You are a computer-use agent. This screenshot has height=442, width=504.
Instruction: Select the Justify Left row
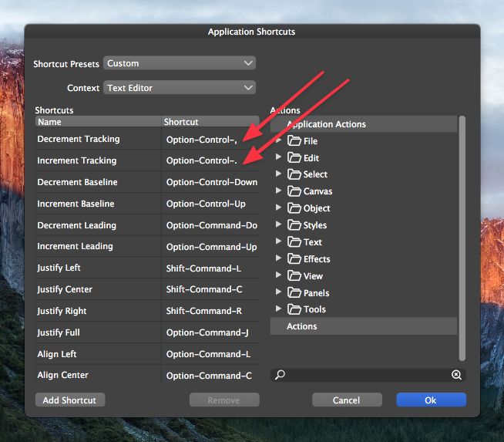147,268
